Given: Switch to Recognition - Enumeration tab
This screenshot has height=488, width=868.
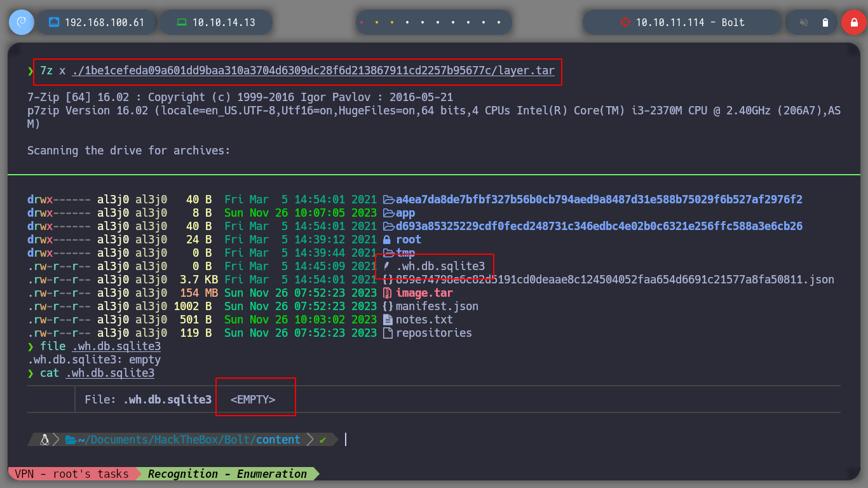Looking at the screenshot, I should 227,474.
